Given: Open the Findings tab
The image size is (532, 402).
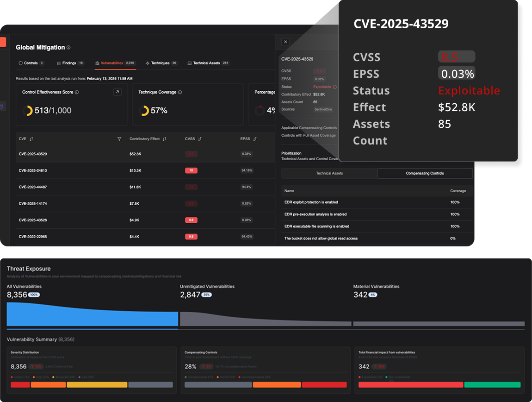Looking at the screenshot, I should (x=70, y=63).
